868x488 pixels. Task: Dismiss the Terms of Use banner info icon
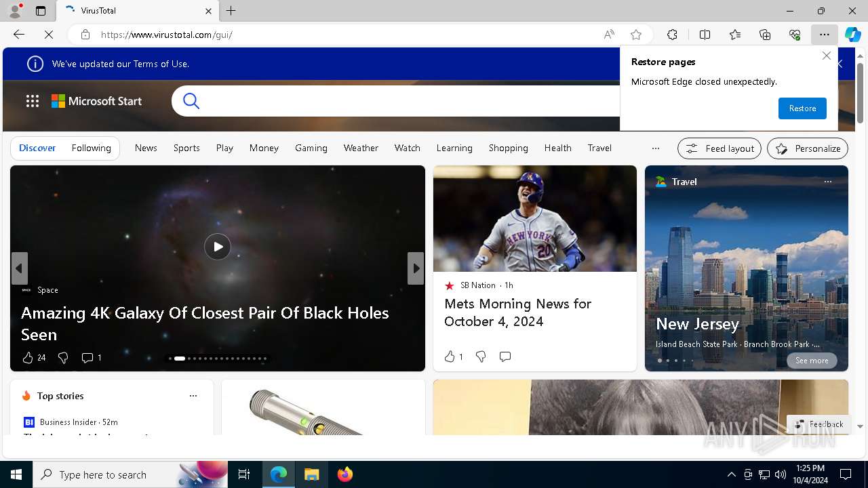click(x=35, y=64)
